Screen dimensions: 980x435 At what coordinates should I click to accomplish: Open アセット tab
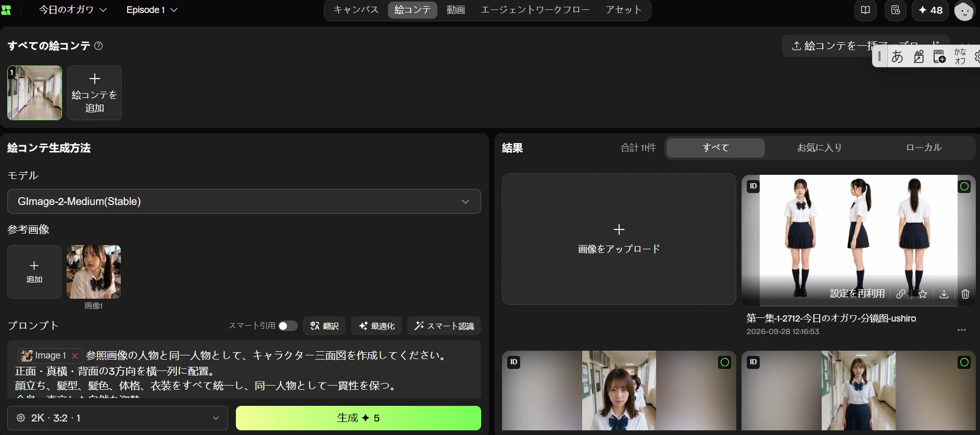tap(623, 10)
